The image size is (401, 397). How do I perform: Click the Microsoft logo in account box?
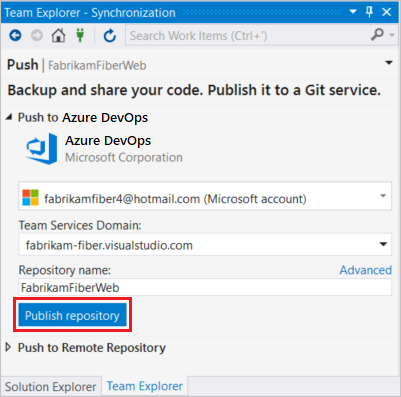(x=30, y=197)
